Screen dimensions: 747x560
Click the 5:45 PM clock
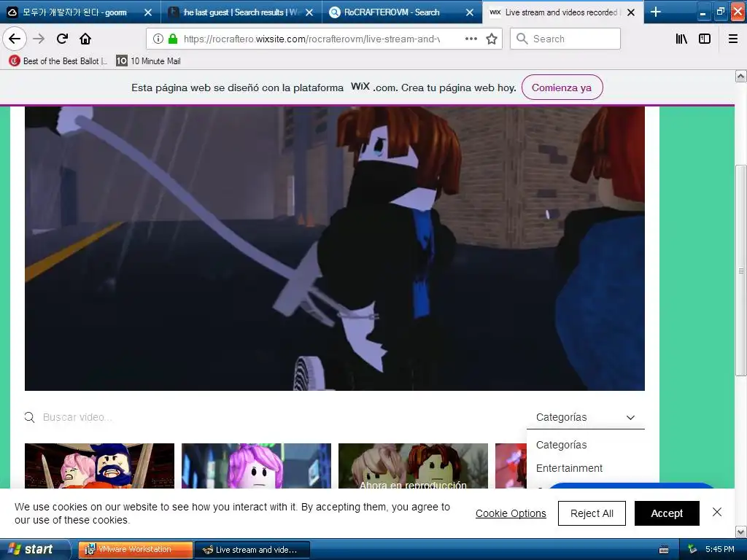click(720, 549)
